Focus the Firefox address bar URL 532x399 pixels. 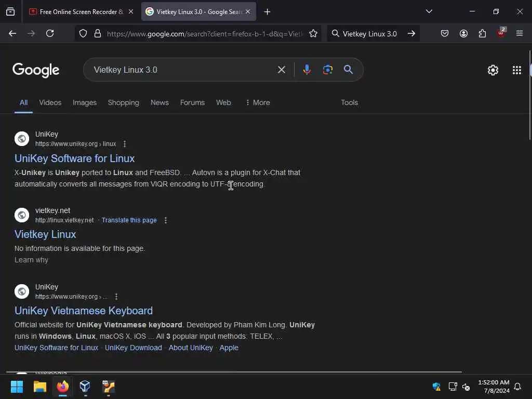pos(204,34)
